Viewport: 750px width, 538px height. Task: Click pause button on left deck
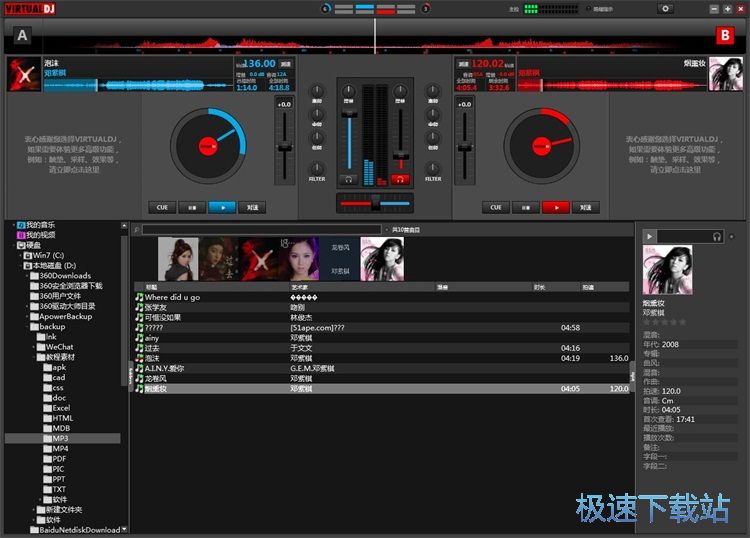pos(192,208)
